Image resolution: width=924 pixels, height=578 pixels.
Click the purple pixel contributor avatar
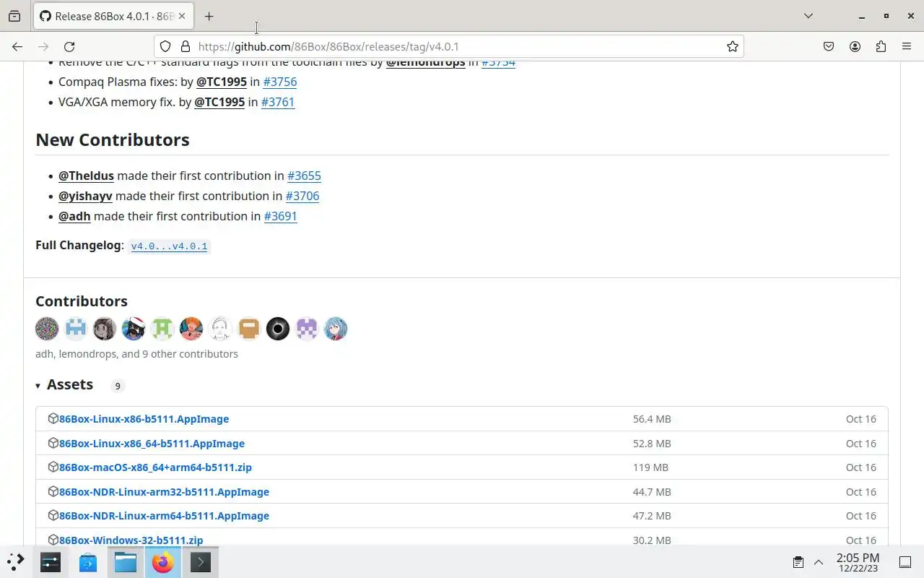307,329
